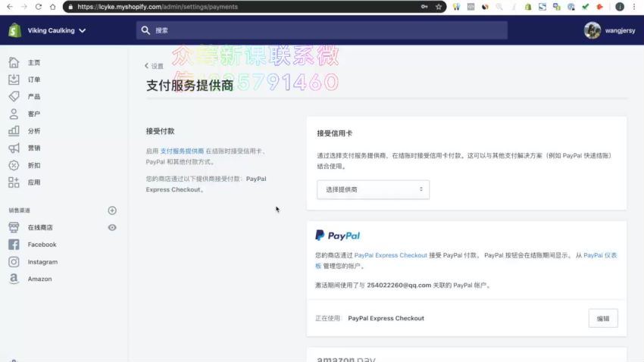
Task: Open 分析 analytics bar chart icon
Action: (14, 131)
